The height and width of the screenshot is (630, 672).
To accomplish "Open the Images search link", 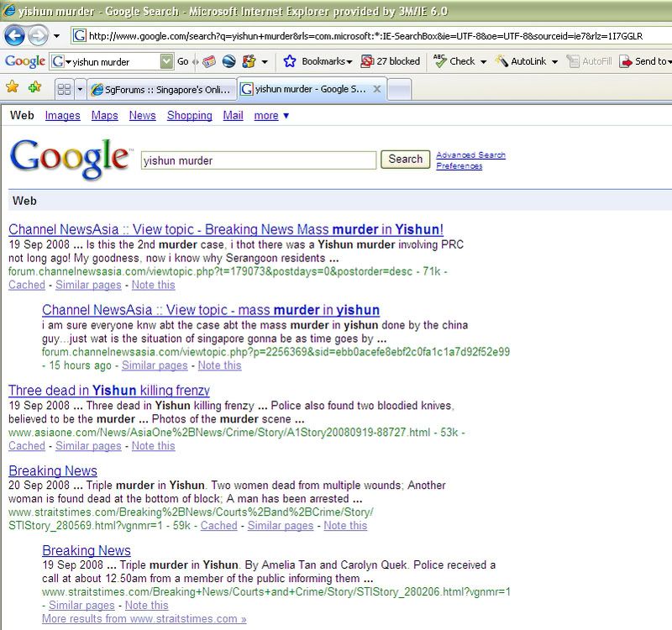I will tap(63, 116).
